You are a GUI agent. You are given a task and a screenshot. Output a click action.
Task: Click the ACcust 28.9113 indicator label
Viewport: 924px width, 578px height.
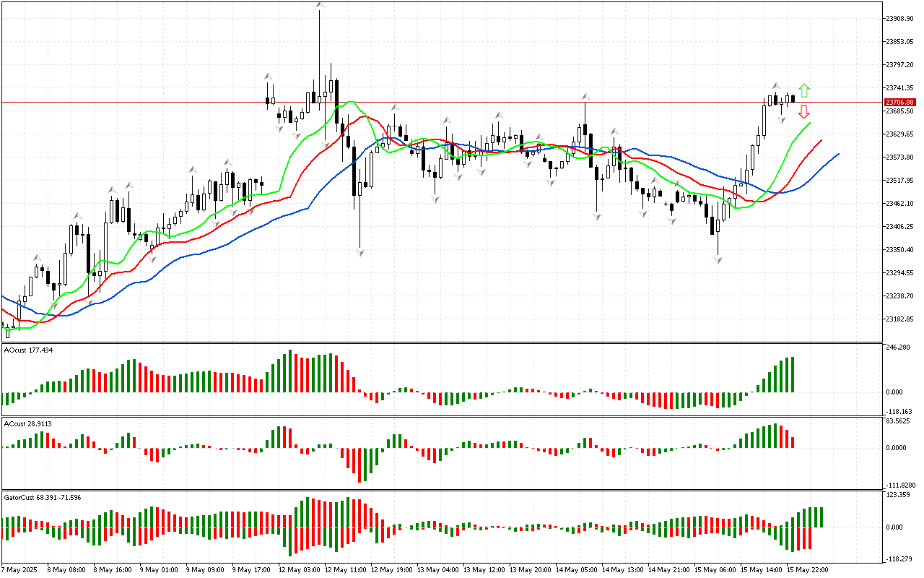(27, 423)
